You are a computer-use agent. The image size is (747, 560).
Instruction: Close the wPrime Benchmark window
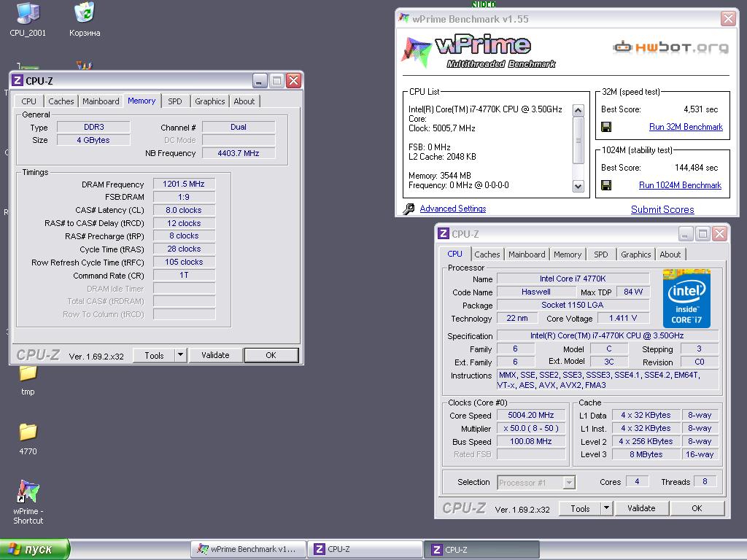[728, 18]
